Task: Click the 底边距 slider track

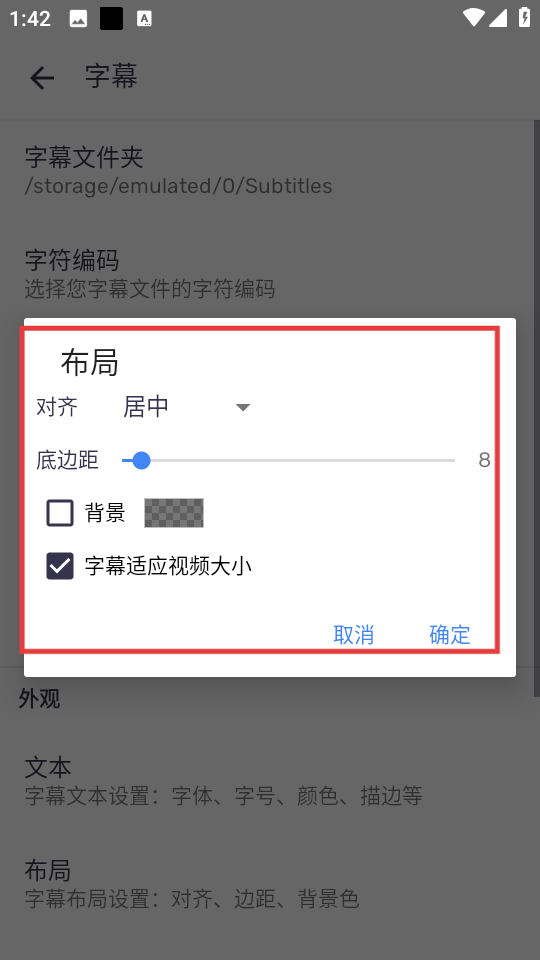Action: 288,460
